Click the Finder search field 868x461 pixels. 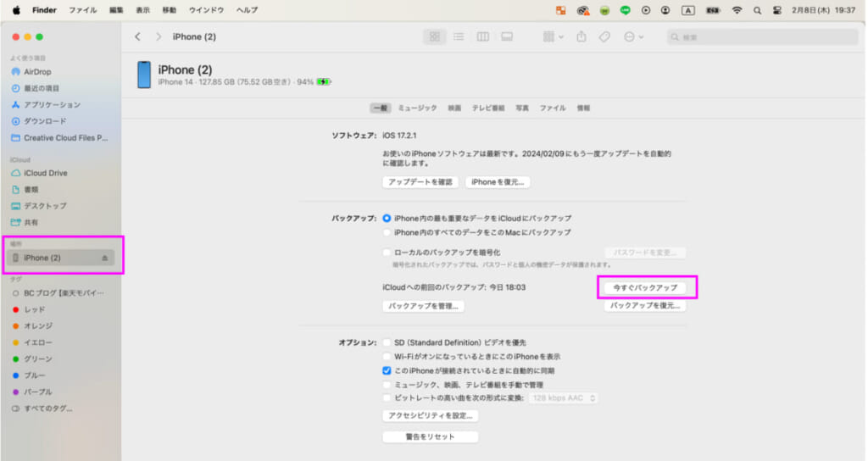(x=763, y=37)
